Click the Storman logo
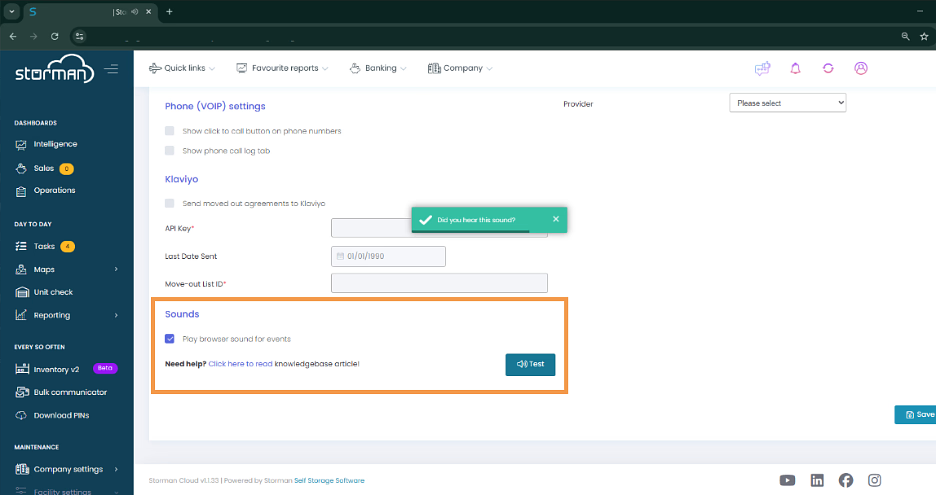Image resolution: width=936 pixels, height=495 pixels. pos(54,69)
